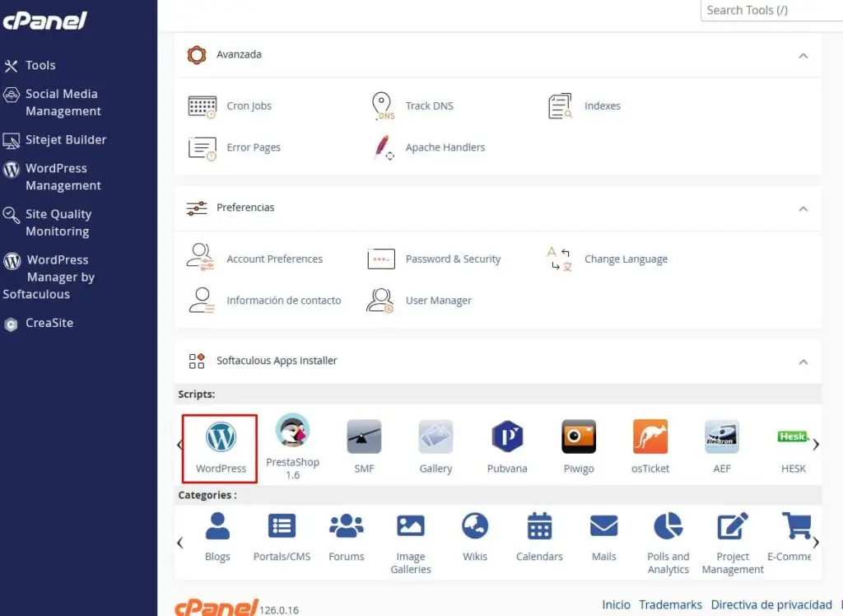843x616 pixels.
Task: Select the Pubvana script icon
Action: click(507, 436)
